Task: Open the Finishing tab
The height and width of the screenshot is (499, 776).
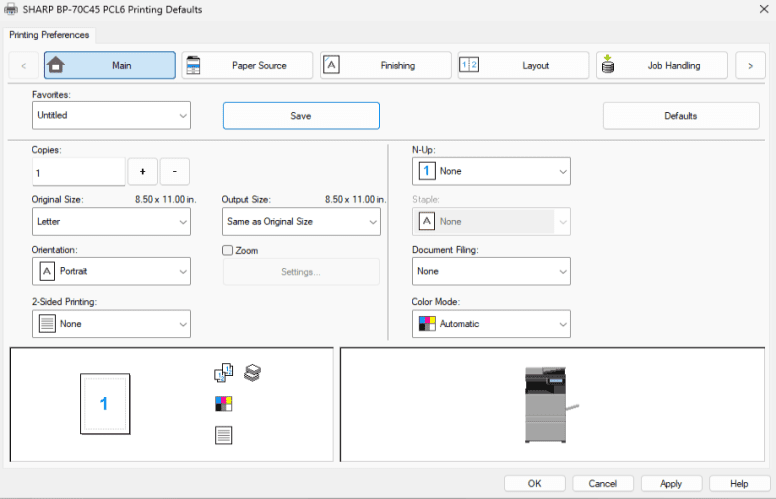Action: [x=385, y=66]
